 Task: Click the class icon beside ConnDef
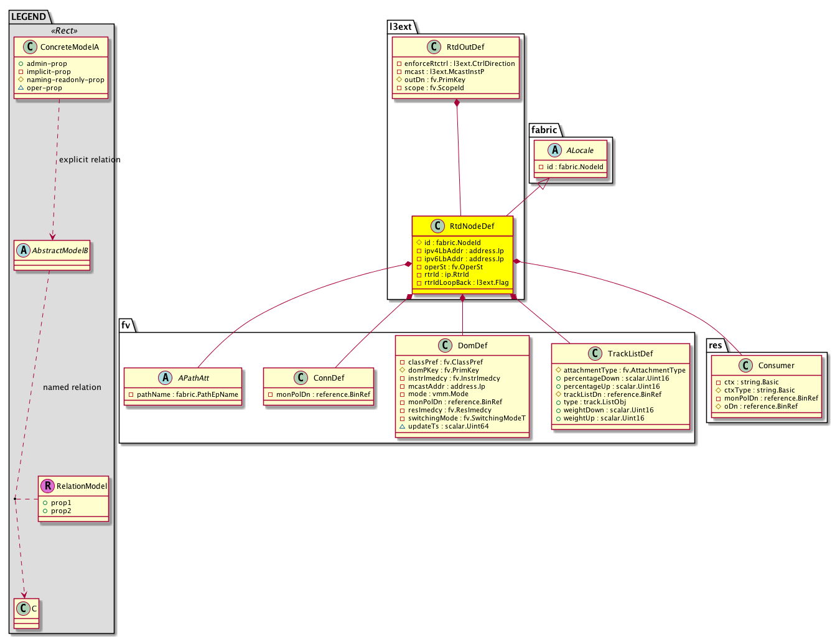301,378
